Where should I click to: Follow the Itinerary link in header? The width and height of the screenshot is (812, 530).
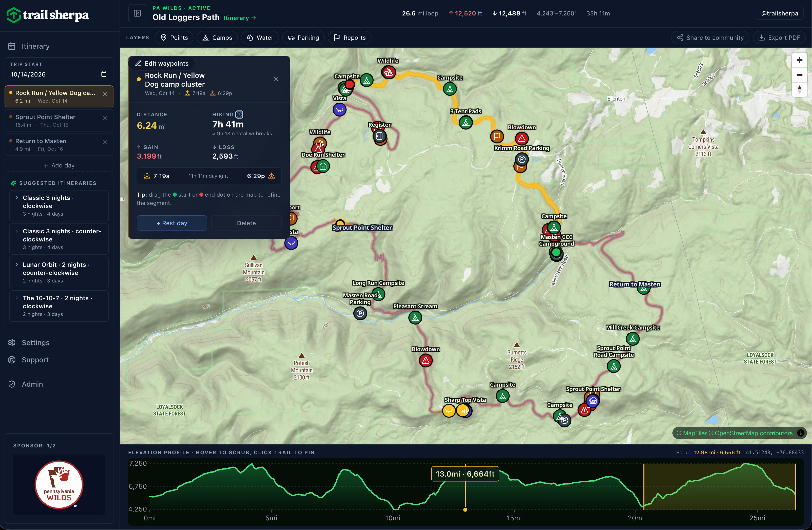[240, 18]
